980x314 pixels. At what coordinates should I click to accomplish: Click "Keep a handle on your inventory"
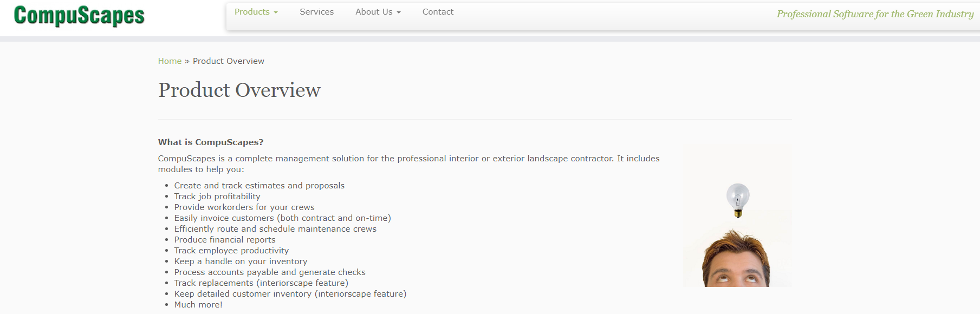pos(241,261)
